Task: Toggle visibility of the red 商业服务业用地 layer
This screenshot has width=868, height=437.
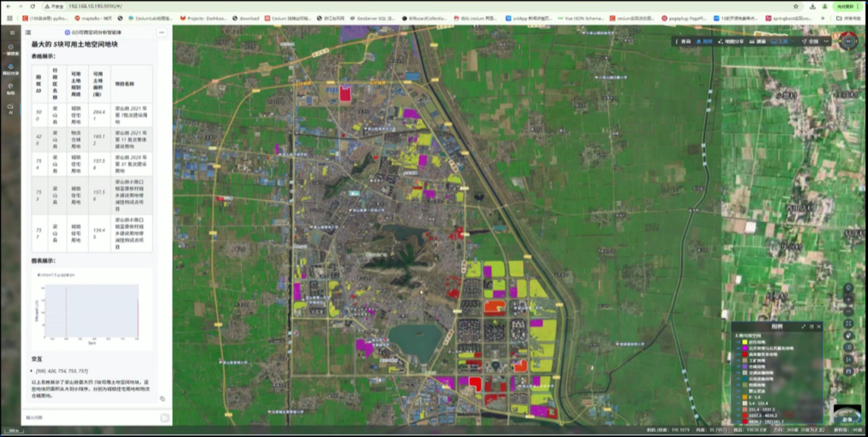Action: pyautogui.click(x=738, y=354)
